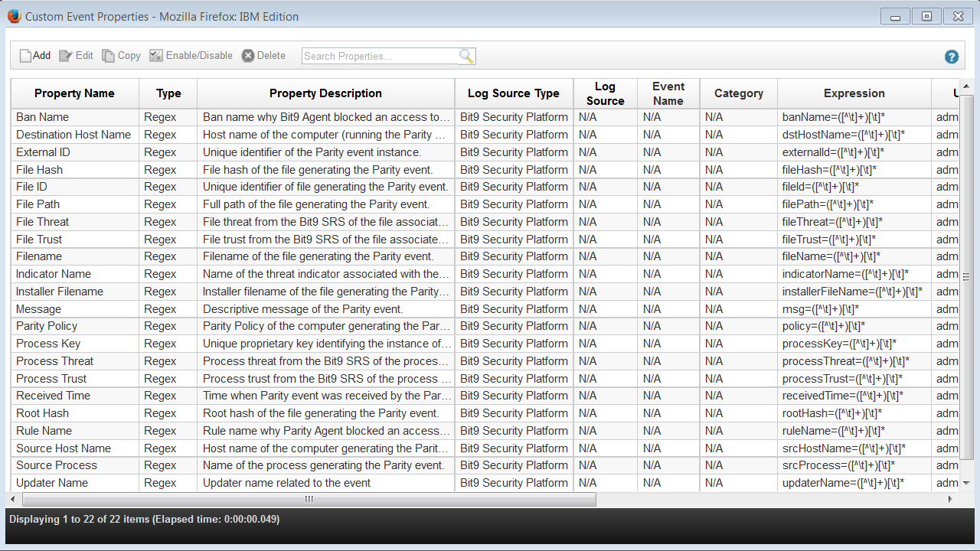980x551 pixels.
Task: Click the Add property icon
Action: point(26,56)
